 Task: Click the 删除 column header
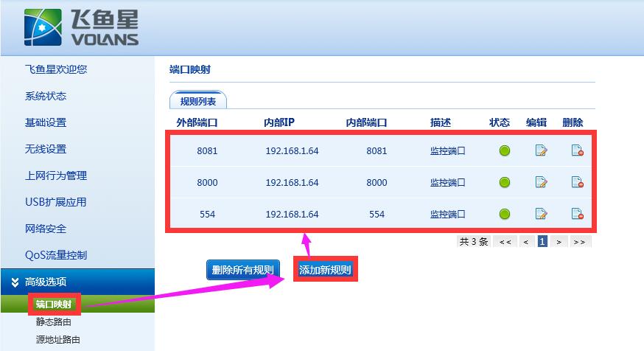(x=573, y=122)
